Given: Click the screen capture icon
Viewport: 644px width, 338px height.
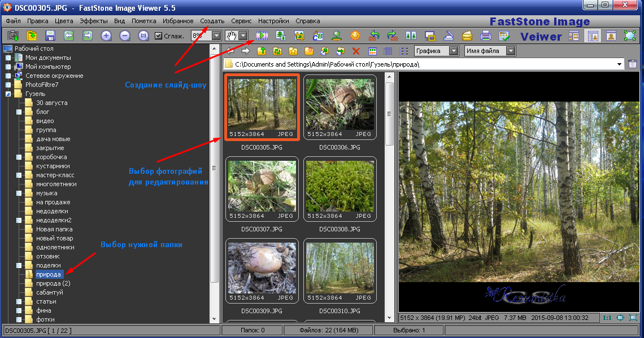Looking at the screenshot, I should pos(430,36).
